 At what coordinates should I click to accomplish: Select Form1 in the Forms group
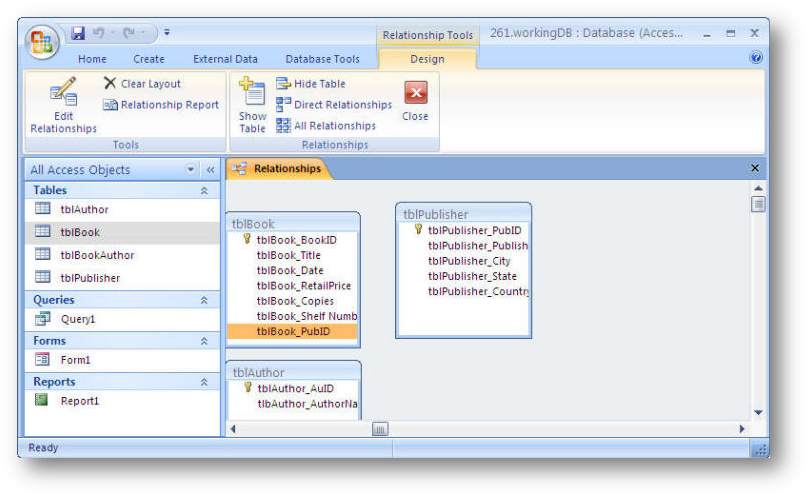(x=122, y=360)
